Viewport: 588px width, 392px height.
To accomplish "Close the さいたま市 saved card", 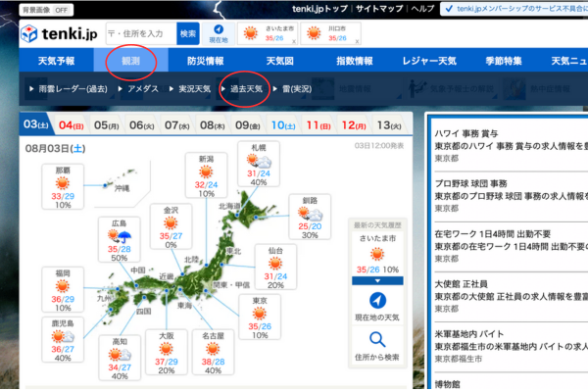I will click(x=294, y=41).
